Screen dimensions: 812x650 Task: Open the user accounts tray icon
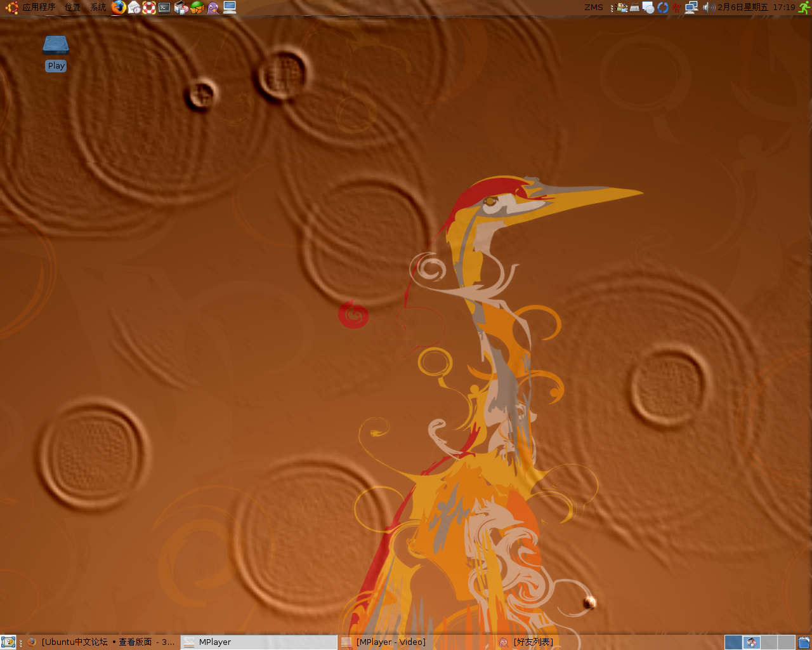[622, 8]
